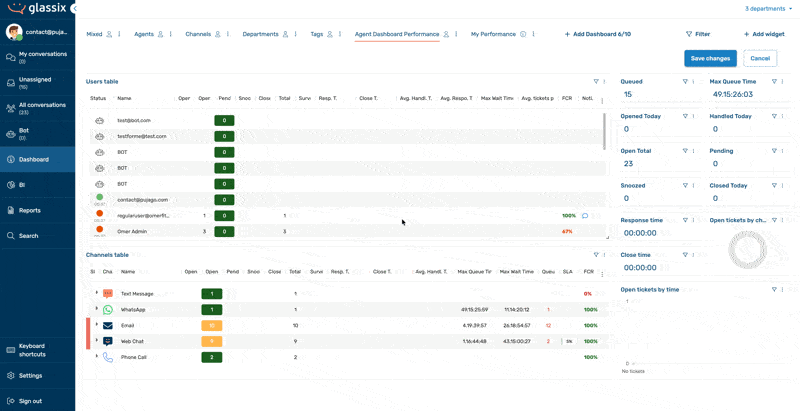Open Reports from the sidebar
This screenshot has width=800, height=411.
coord(37,210)
